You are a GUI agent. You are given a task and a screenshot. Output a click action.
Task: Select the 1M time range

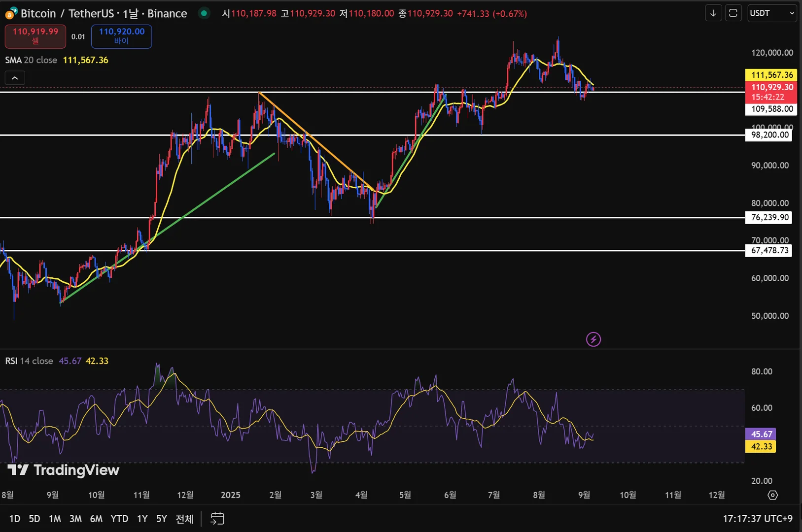55,519
